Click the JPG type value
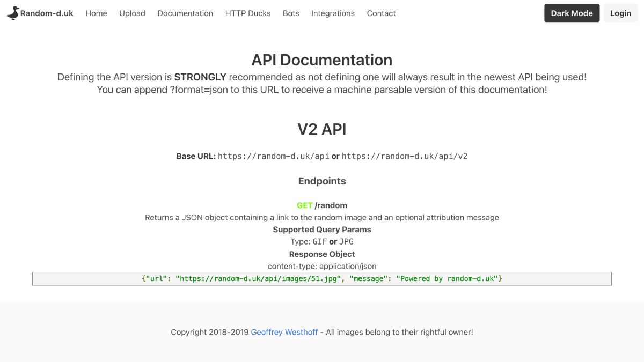644x362 pixels. 346,242
